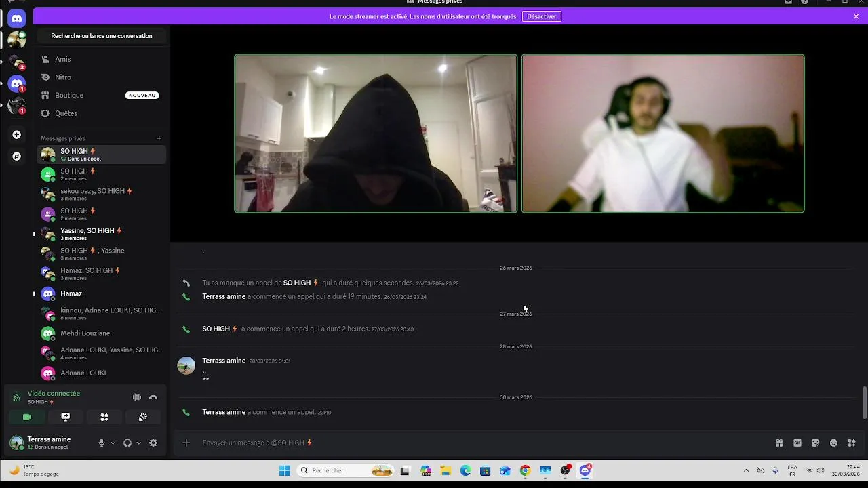Disconnect from call with hang-up icon
This screenshot has height=488, width=868.
click(x=153, y=397)
